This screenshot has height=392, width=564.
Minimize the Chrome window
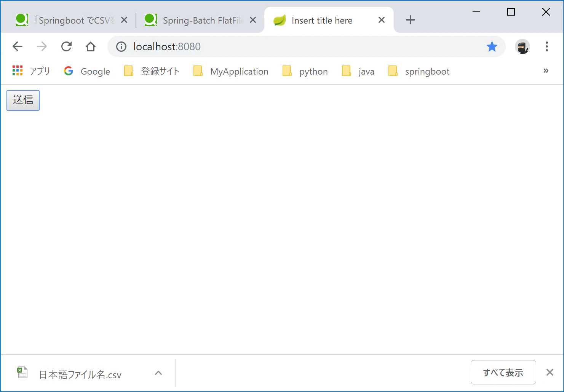pos(476,12)
